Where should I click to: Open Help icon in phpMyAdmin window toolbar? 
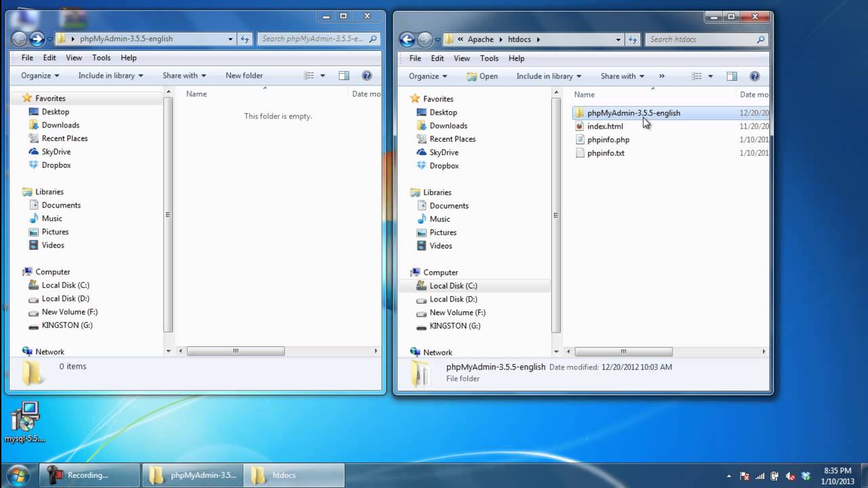coord(367,75)
